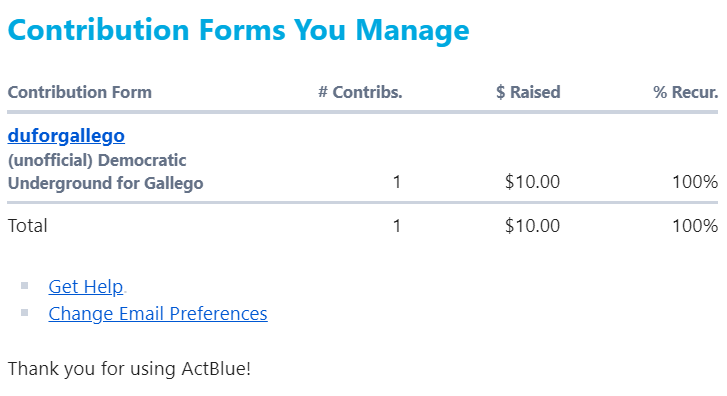Click the % Recur. column header
This screenshot has width=727, height=396.
point(686,92)
